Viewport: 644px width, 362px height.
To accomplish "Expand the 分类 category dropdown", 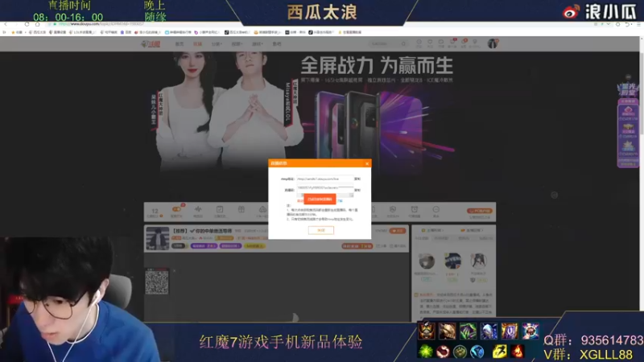I will [217, 44].
